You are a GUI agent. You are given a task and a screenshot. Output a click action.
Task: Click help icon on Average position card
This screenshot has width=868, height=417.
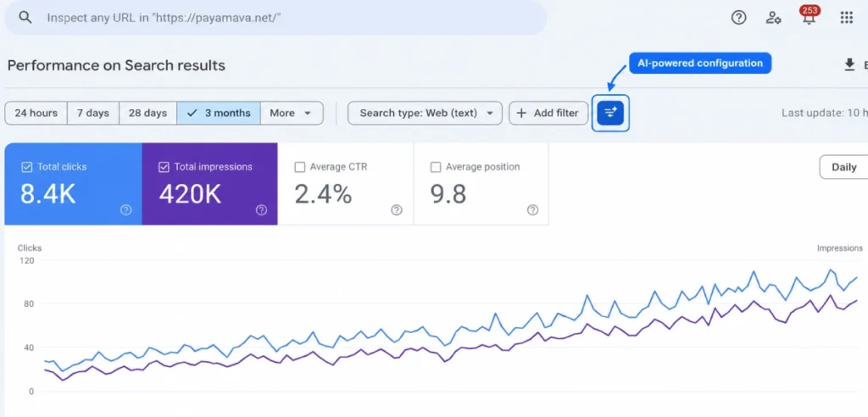pyautogui.click(x=532, y=210)
